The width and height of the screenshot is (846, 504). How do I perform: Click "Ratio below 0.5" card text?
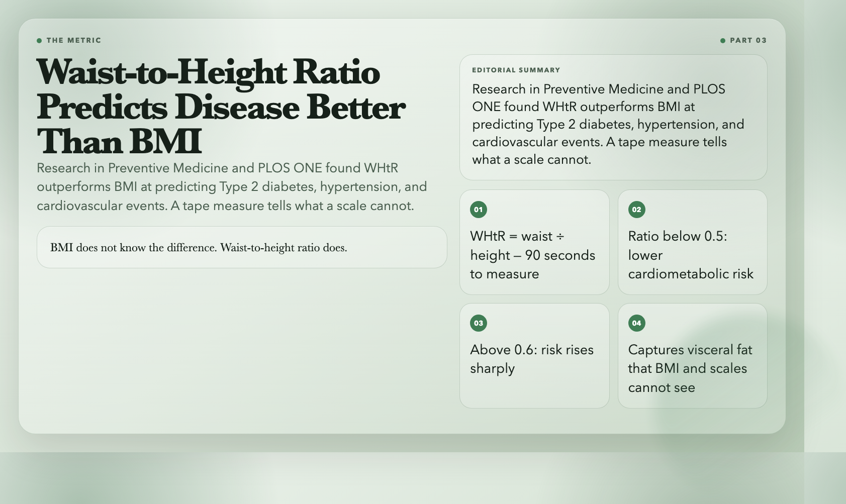tap(691, 255)
